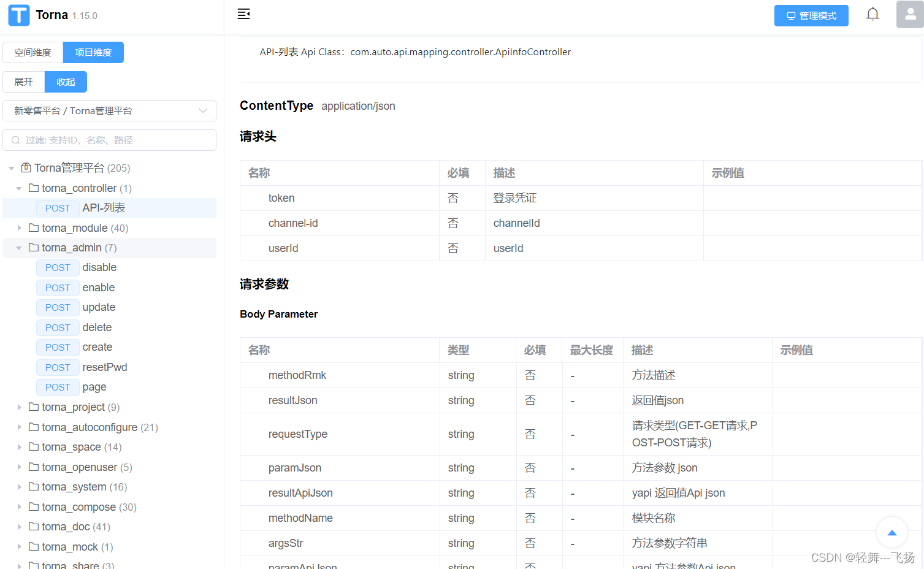Open the POST disable API
The height and width of the screenshot is (569, 924).
110,267
